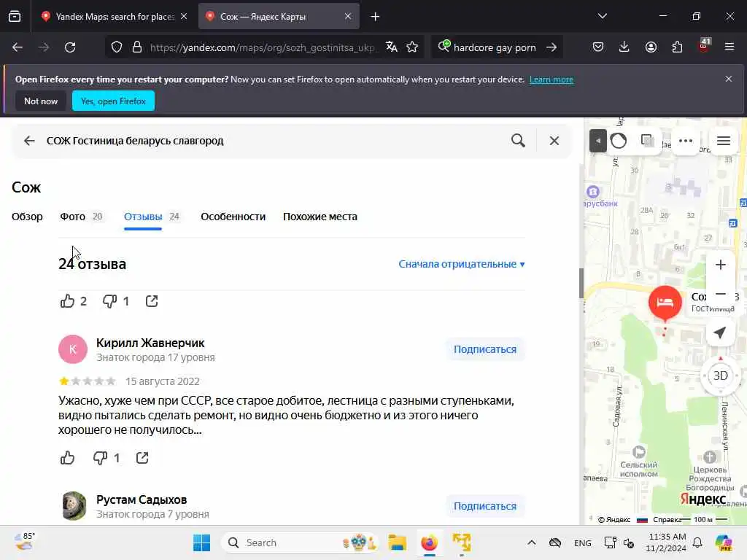This screenshot has width=747, height=560.
Task: Open tracking protection shield icon
Action: (x=117, y=47)
